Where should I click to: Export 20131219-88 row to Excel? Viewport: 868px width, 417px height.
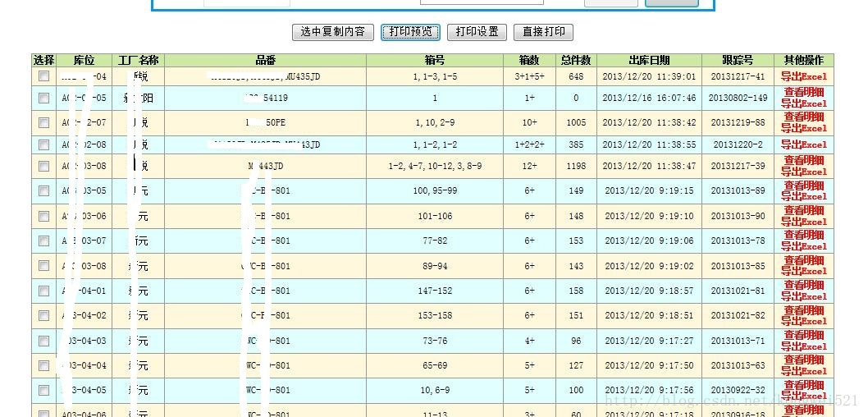tap(804, 128)
